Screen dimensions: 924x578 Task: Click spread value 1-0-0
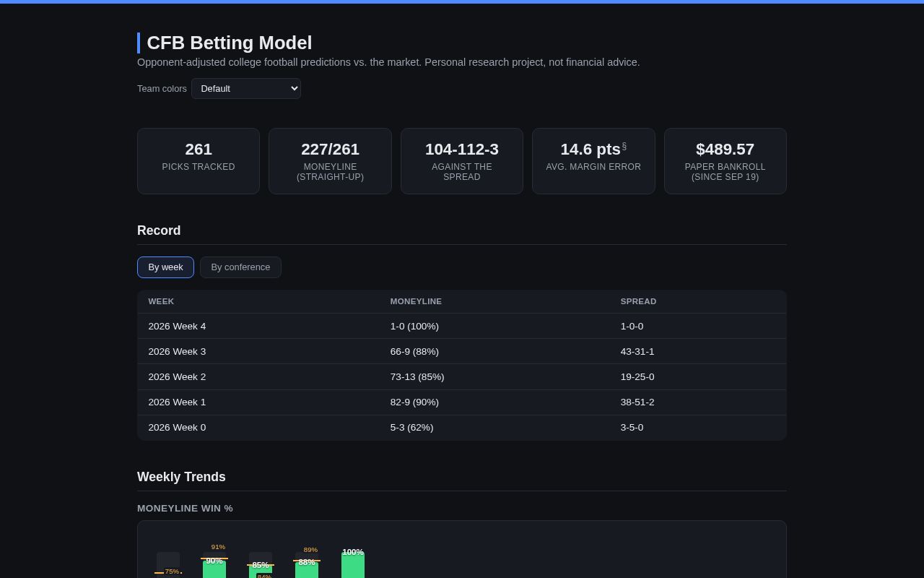[x=632, y=327]
